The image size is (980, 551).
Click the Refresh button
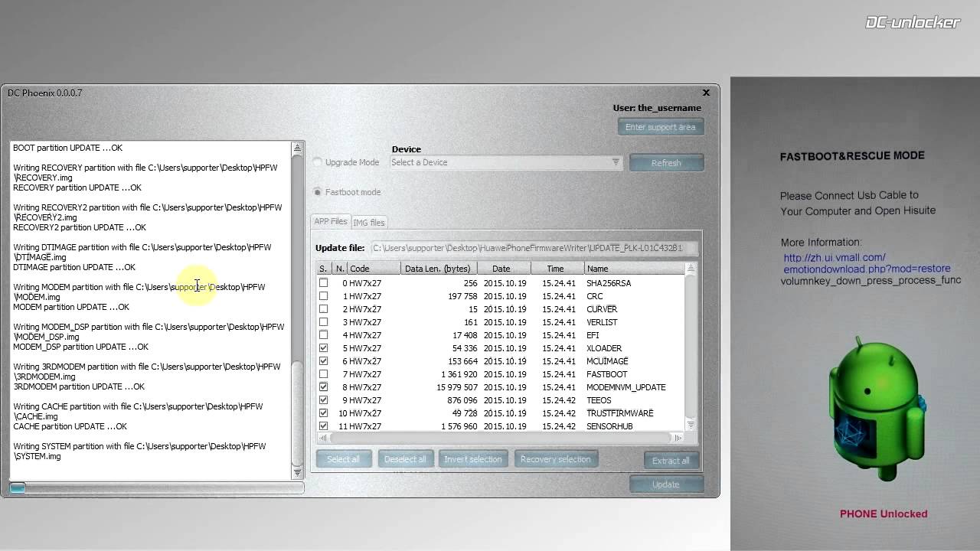[x=666, y=163]
